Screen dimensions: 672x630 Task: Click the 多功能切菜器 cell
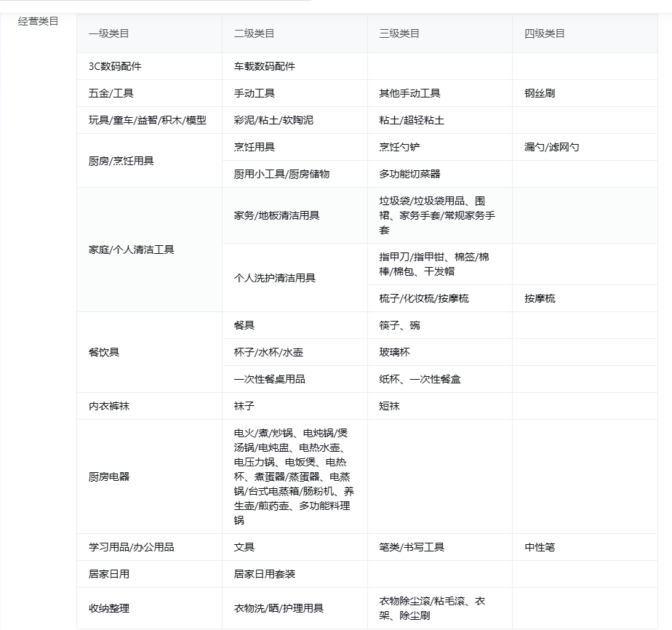(x=409, y=174)
